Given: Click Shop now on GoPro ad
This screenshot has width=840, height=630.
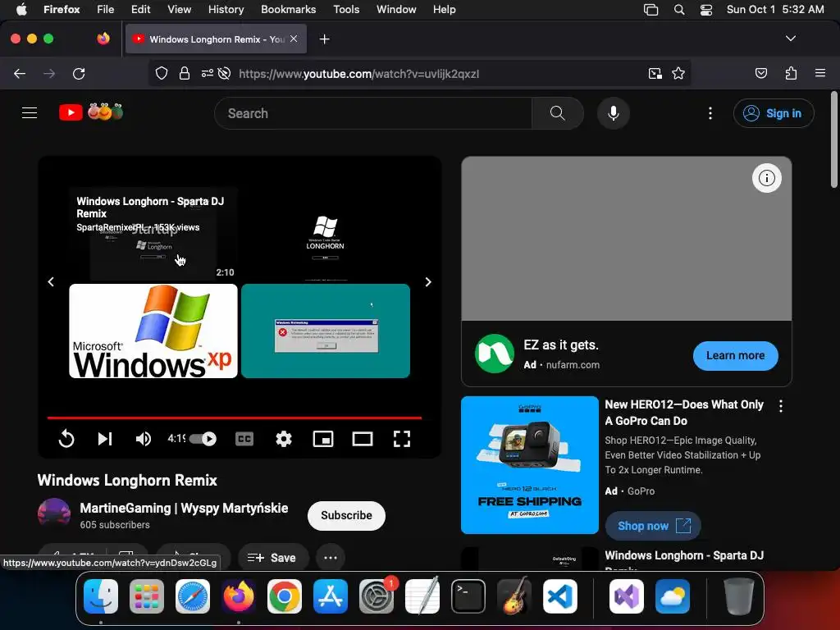Looking at the screenshot, I should pyautogui.click(x=653, y=526).
